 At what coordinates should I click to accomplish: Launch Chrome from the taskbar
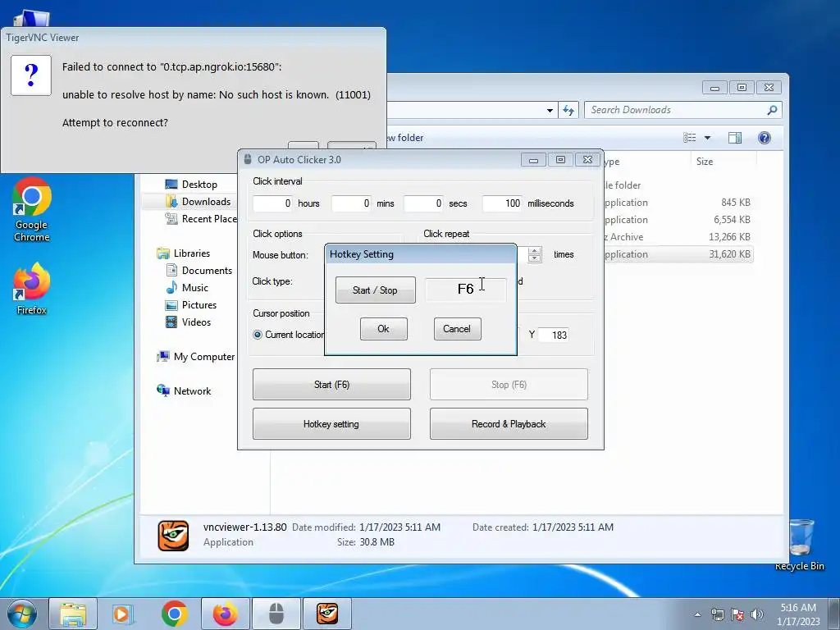(x=175, y=614)
